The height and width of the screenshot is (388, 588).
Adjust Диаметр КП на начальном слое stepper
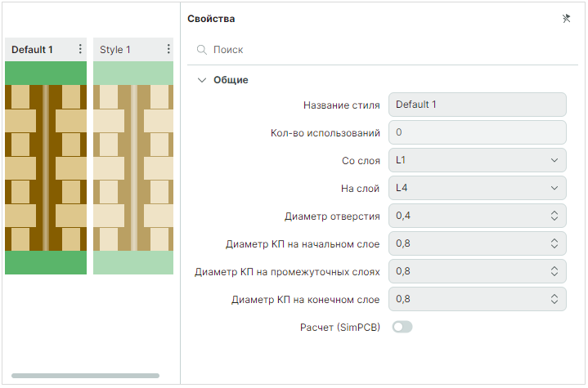click(x=554, y=243)
